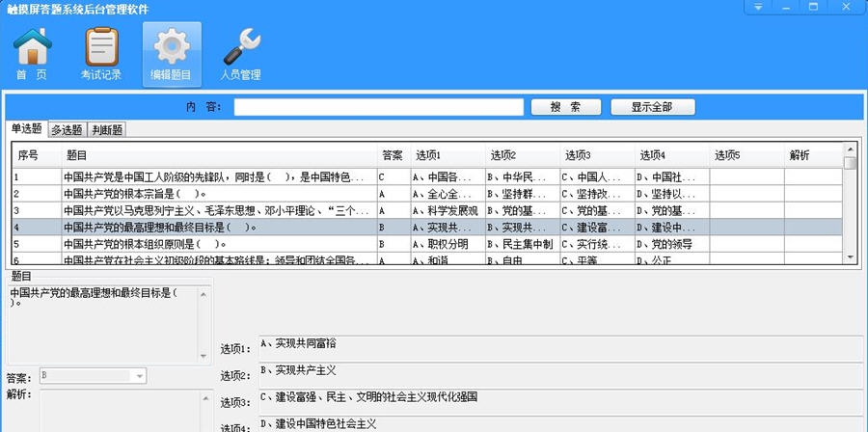Click cell A、职权分明 in row 5

(x=448, y=244)
